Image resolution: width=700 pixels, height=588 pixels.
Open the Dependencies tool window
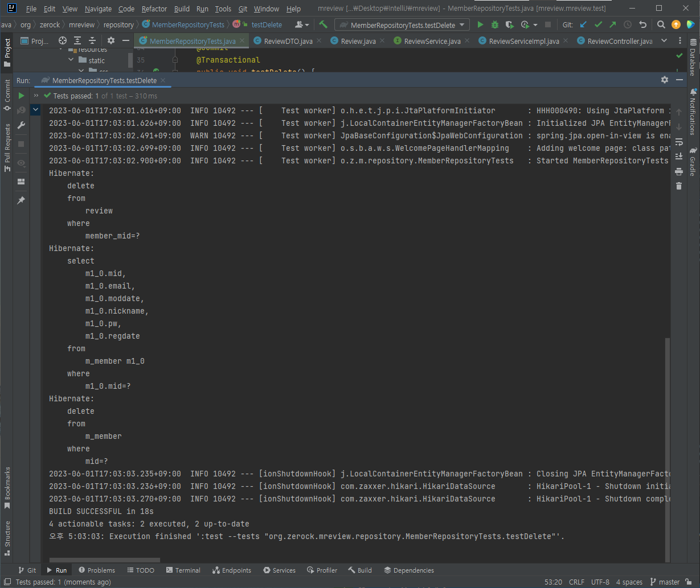(x=409, y=570)
